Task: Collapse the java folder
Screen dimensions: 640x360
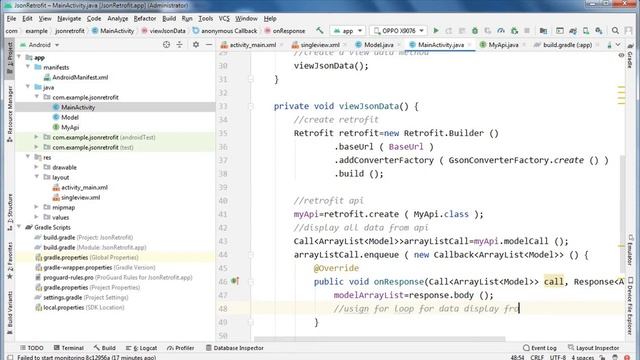Action: click(x=28, y=87)
